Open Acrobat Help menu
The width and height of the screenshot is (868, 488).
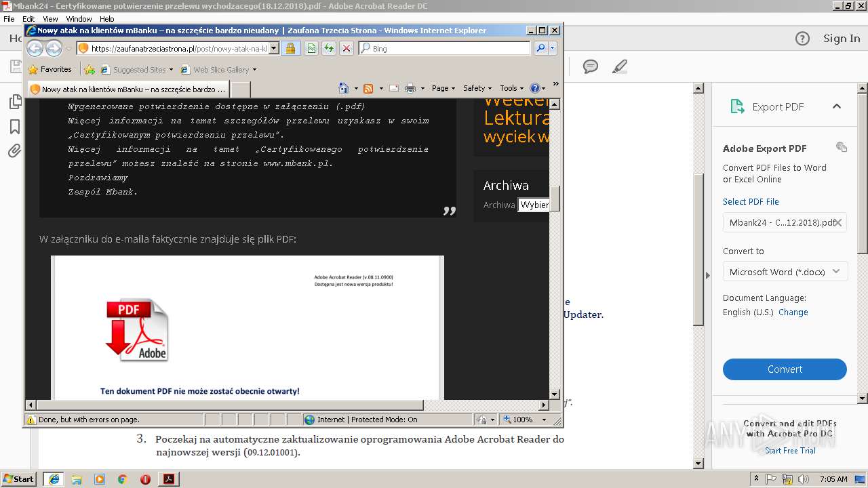(107, 19)
